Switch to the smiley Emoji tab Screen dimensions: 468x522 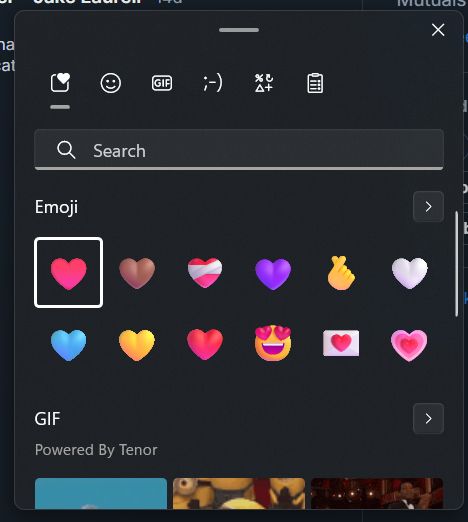(x=111, y=83)
